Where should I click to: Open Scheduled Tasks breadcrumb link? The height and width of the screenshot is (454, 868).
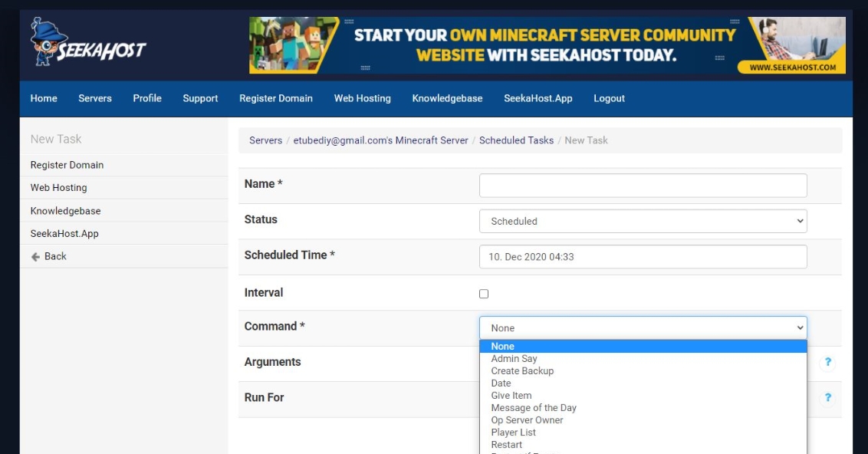(x=517, y=140)
